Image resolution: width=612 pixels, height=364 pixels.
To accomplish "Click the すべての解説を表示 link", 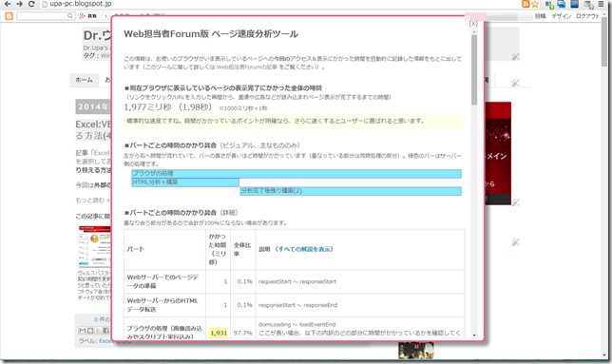I will pyautogui.click(x=305, y=249).
